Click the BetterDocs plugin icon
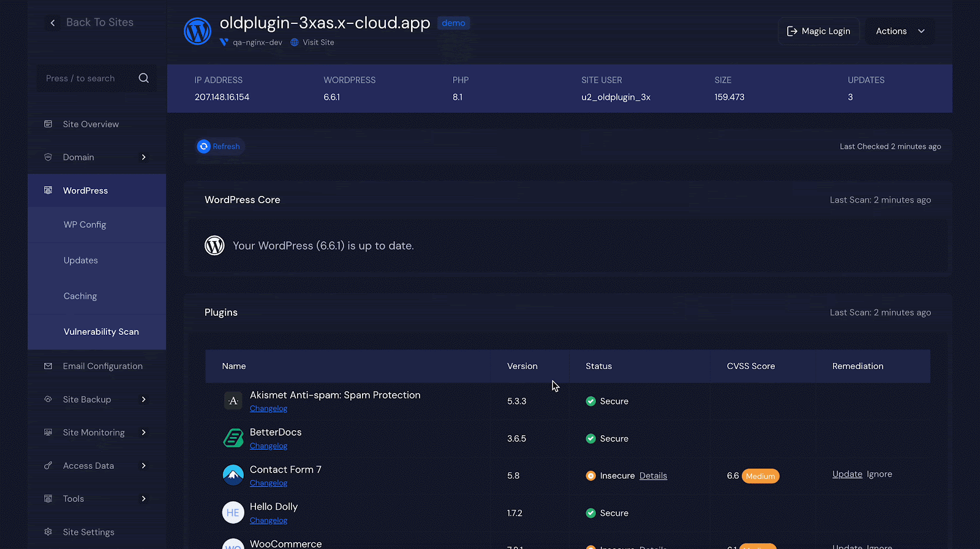 (x=233, y=438)
